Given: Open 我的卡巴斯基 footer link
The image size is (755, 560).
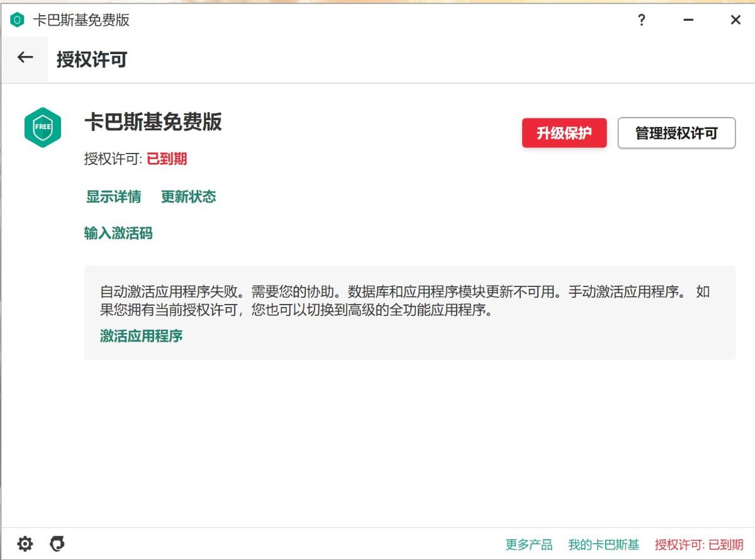Looking at the screenshot, I should 603,544.
